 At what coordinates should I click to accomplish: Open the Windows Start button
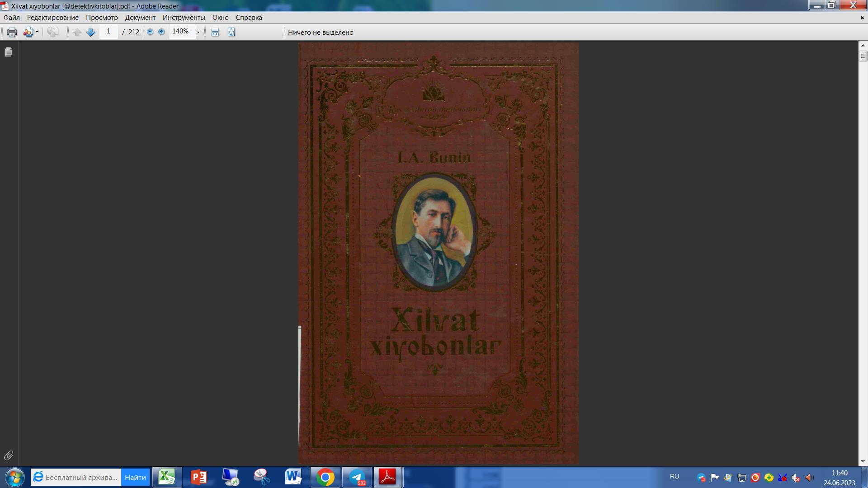click(x=14, y=477)
